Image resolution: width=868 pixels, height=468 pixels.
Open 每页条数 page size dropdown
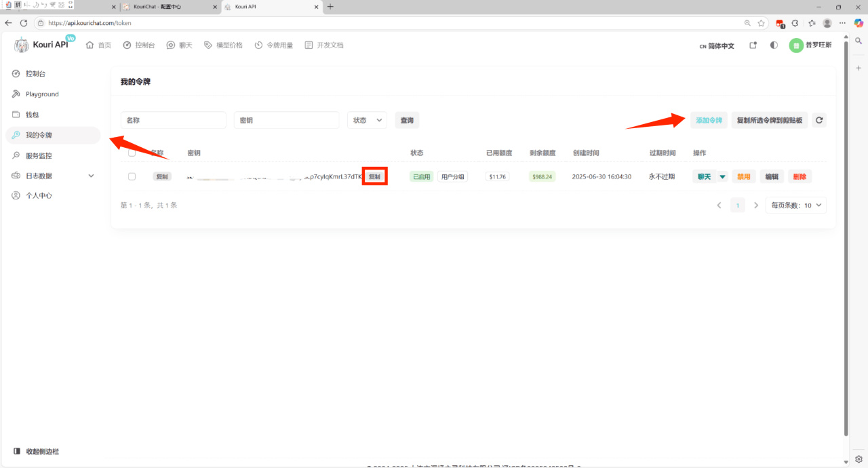tap(796, 205)
